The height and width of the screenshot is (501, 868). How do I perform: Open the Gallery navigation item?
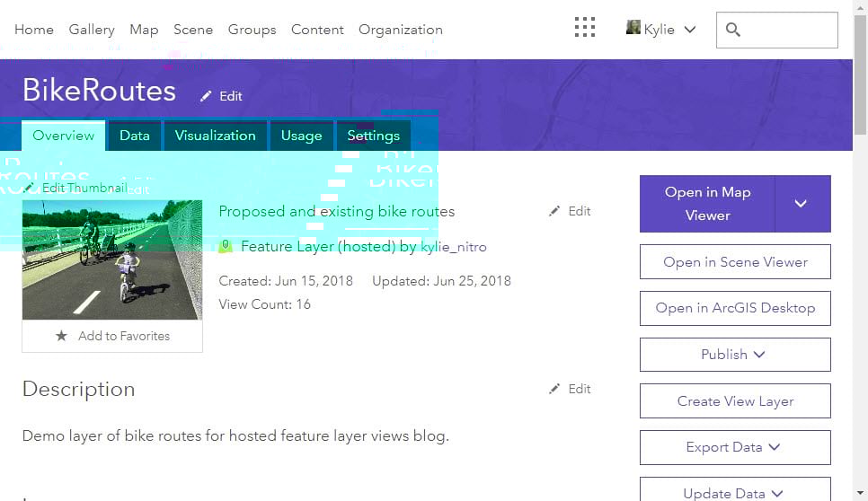click(x=92, y=30)
